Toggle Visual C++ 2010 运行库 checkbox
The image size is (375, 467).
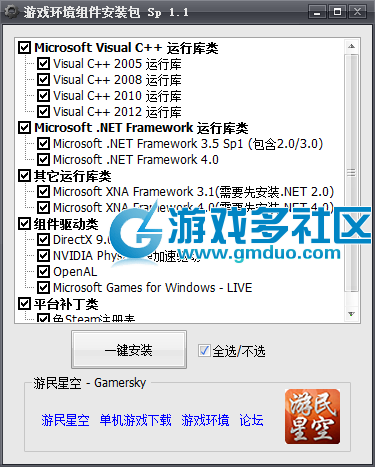[44, 95]
